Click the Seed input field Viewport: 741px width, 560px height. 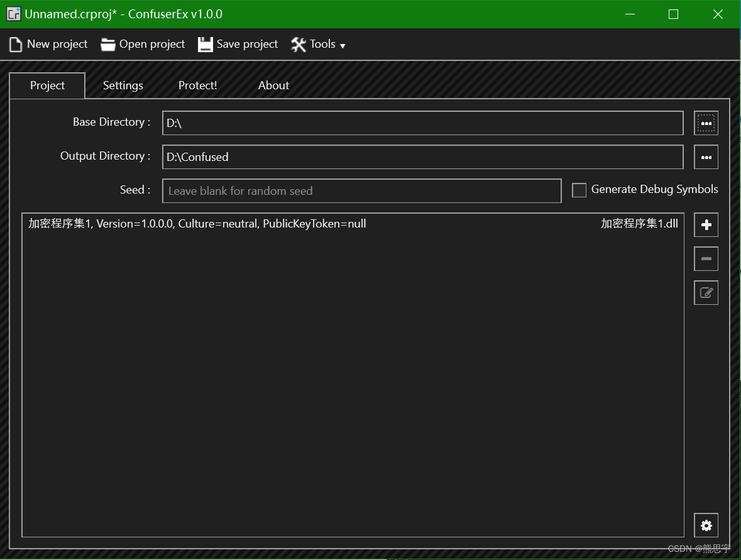tap(362, 191)
